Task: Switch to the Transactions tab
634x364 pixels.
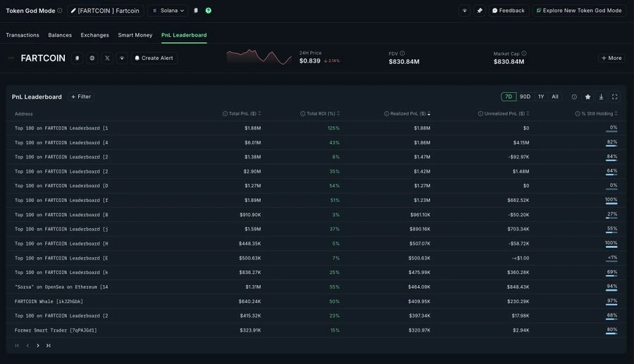Action: click(x=23, y=35)
